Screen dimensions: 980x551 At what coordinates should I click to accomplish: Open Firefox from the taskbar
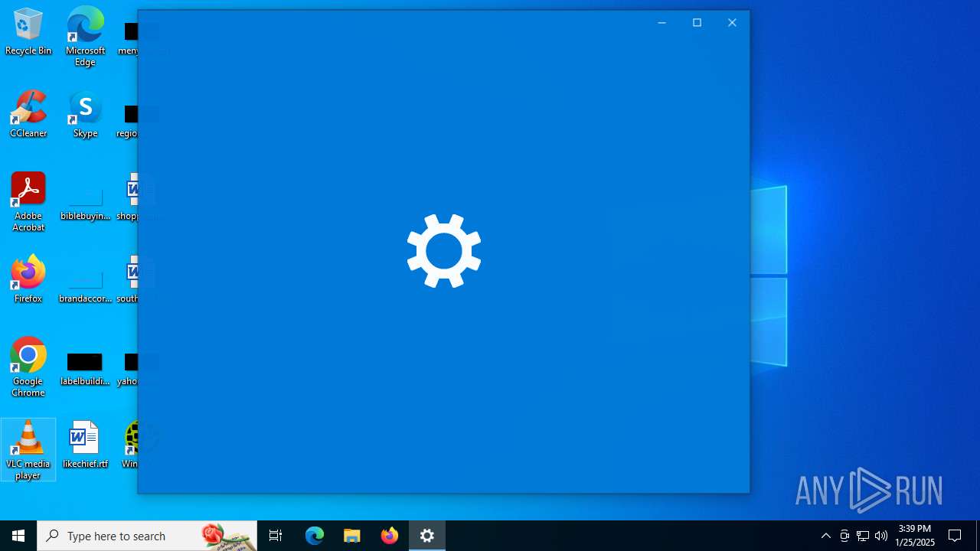click(390, 536)
